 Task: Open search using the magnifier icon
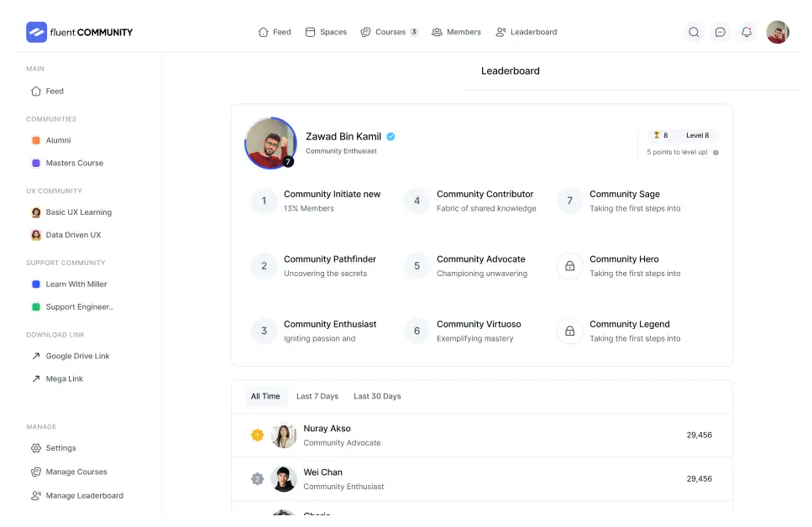click(694, 33)
